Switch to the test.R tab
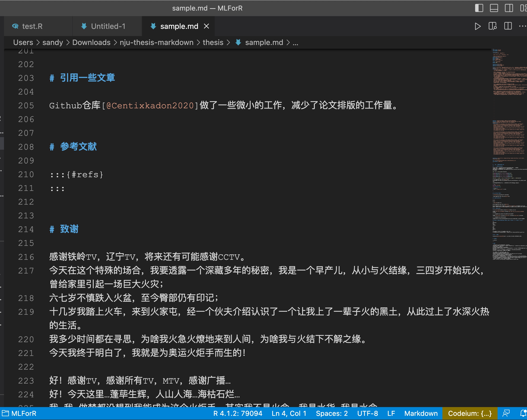The height and width of the screenshot is (420, 527). click(x=32, y=26)
